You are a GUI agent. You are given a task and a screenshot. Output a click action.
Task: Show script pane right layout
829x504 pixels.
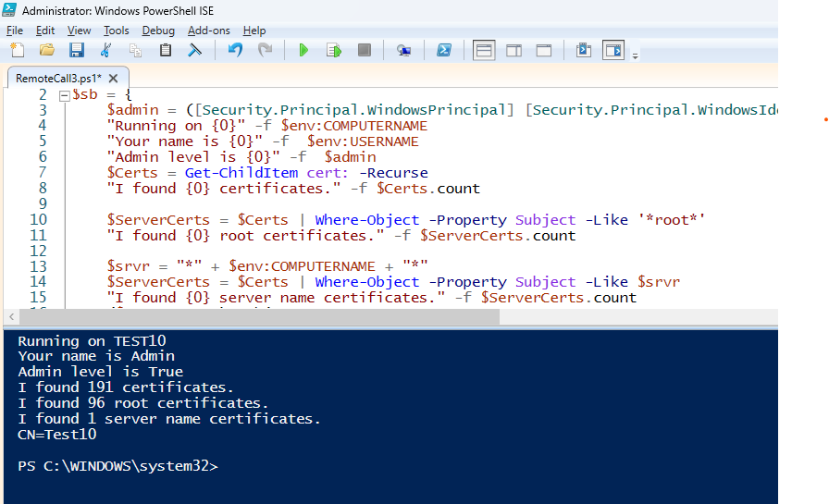point(513,50)
